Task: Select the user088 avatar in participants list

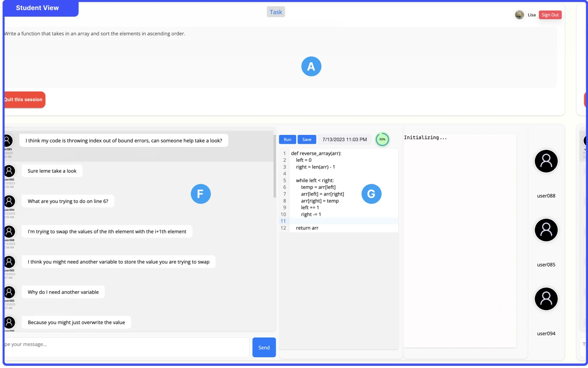Action: [x=546, y=161]
